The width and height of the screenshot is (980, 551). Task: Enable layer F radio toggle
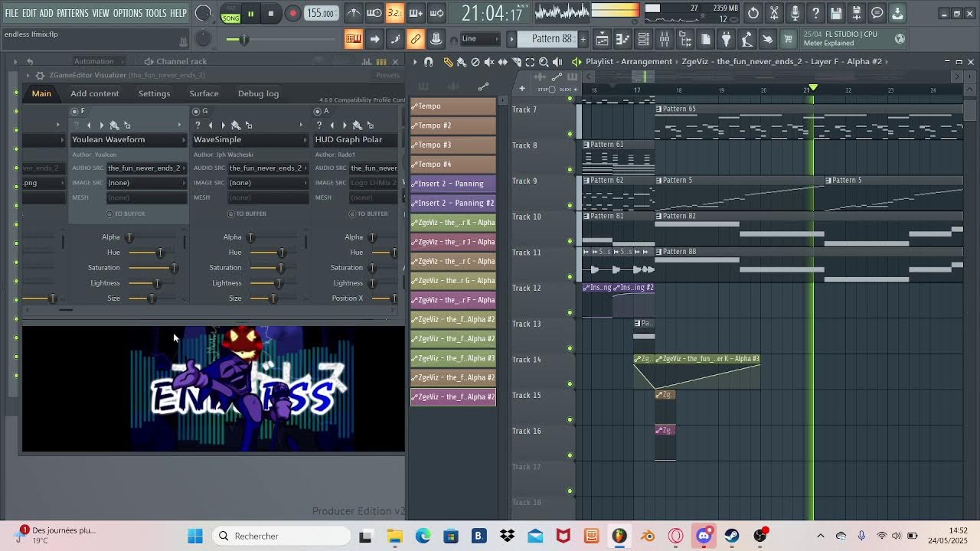pyautogui.click(x=74, y=111)
